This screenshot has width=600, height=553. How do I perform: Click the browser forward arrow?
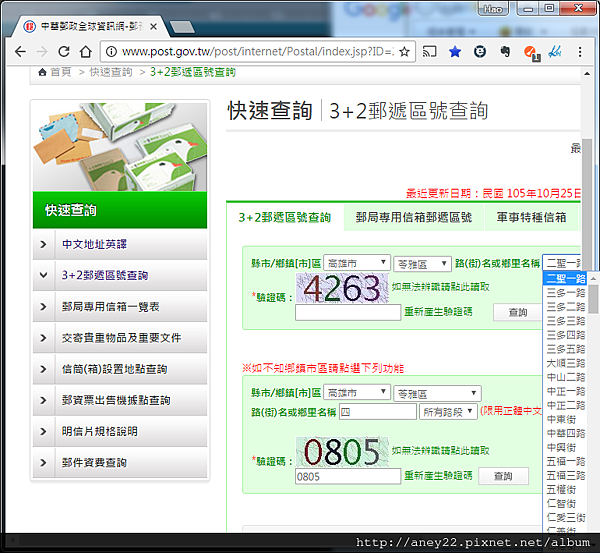42,51
